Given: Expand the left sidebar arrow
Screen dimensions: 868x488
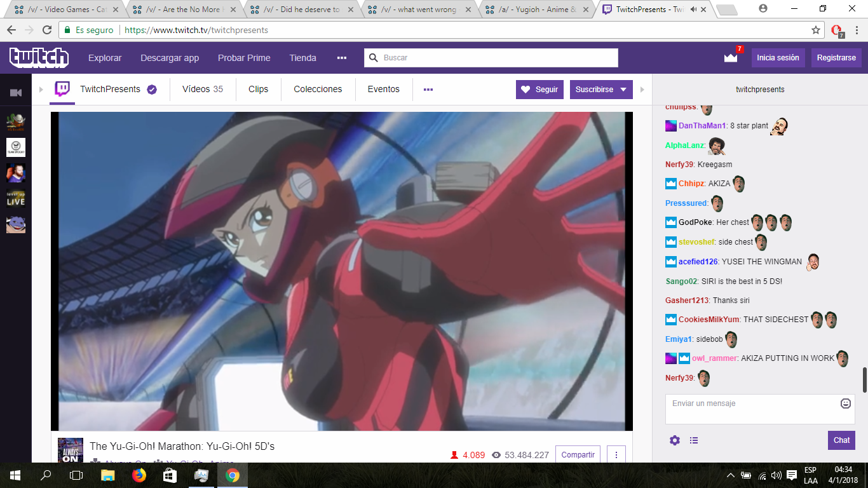Looking at the screenshot, I should 41,90.
